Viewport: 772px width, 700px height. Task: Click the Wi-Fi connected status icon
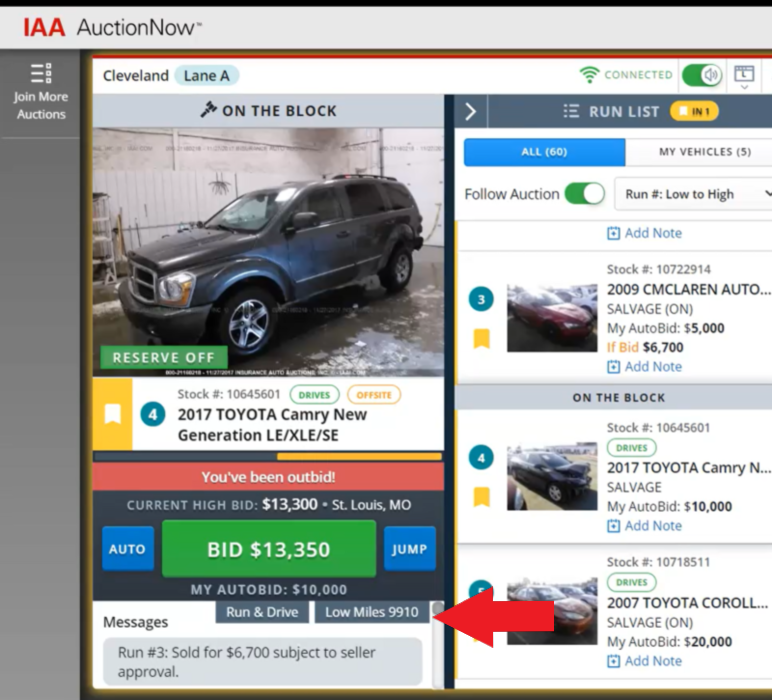589,75
